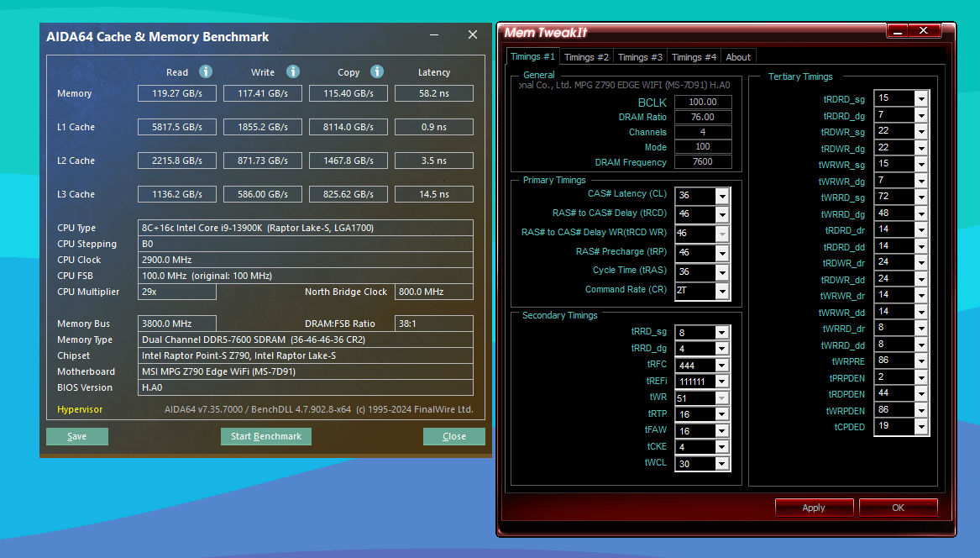Screen dimensions: 980x558
Task: Click the Read info icon in AIDA64
Action: [x=206, y=72]
